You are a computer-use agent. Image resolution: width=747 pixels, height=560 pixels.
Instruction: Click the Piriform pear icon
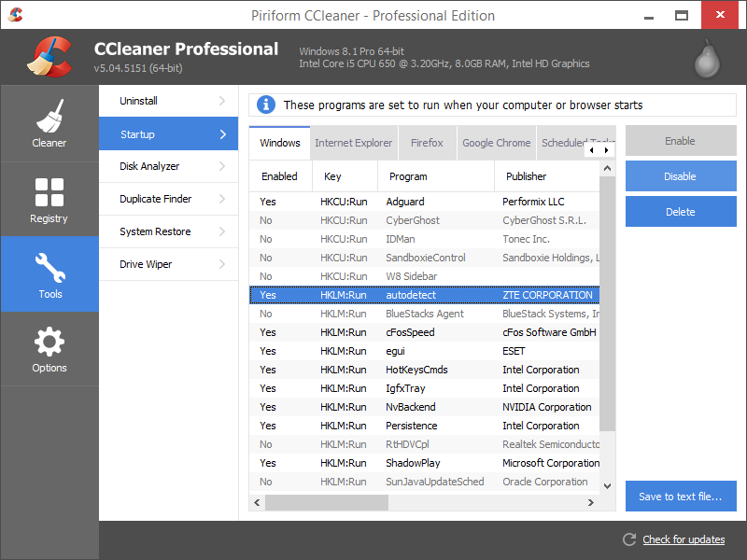pos(707,59)
